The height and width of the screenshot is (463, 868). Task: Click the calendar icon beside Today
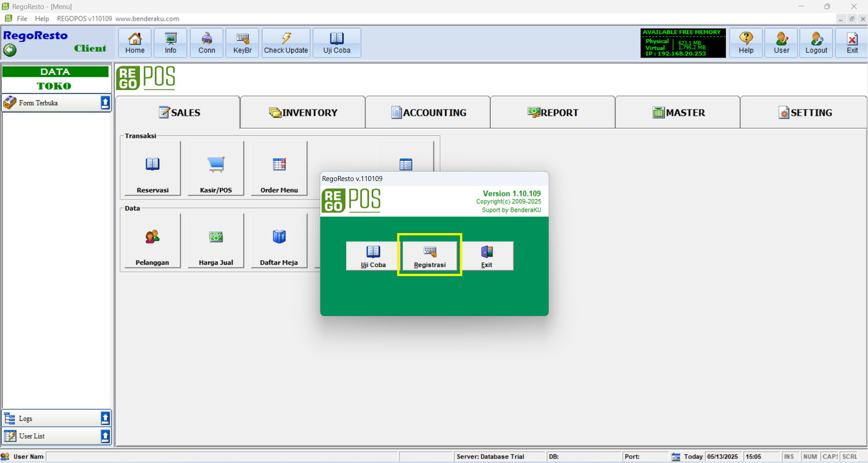(x=676, y=457)
